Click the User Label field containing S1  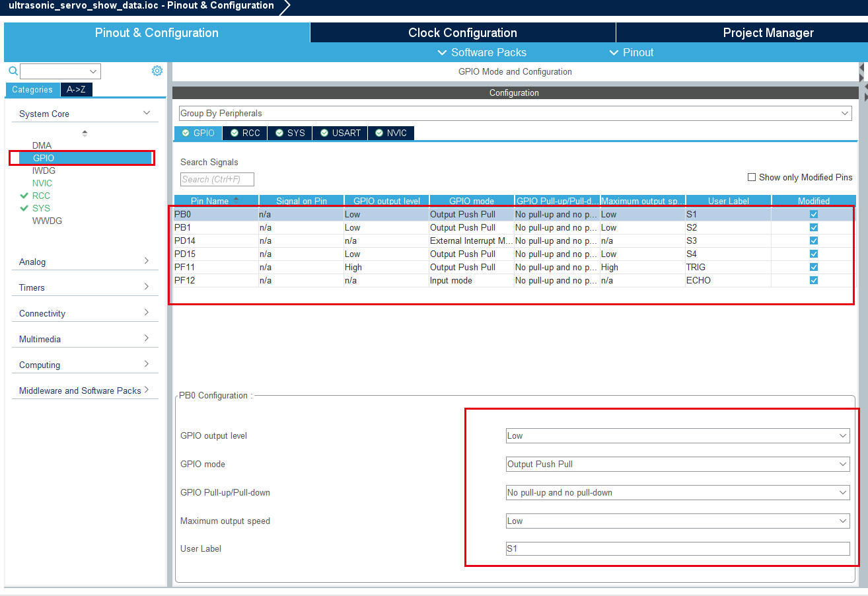pos(678,548)
